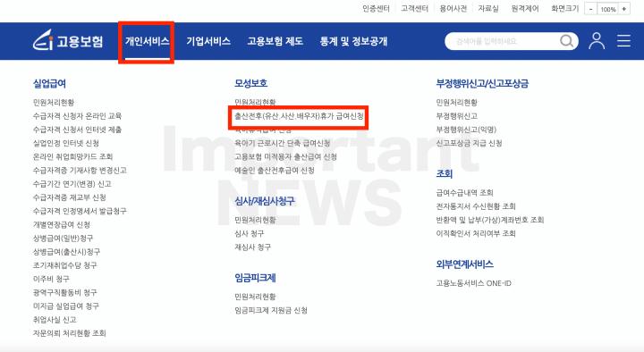
Task: Open 용어사전 link
Action: coord(453,9)
